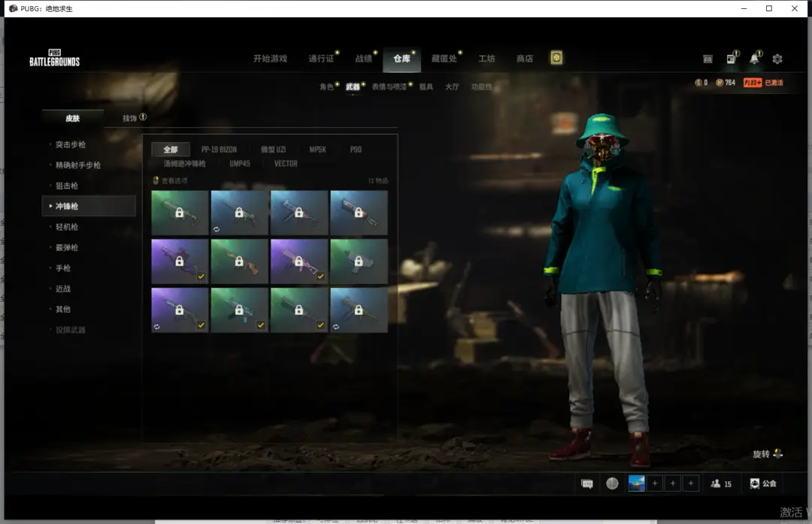Click the round medal icon next to chat
Image resolution: width=812 pixels, height=524 pixels.
click(x=612, y=483)
